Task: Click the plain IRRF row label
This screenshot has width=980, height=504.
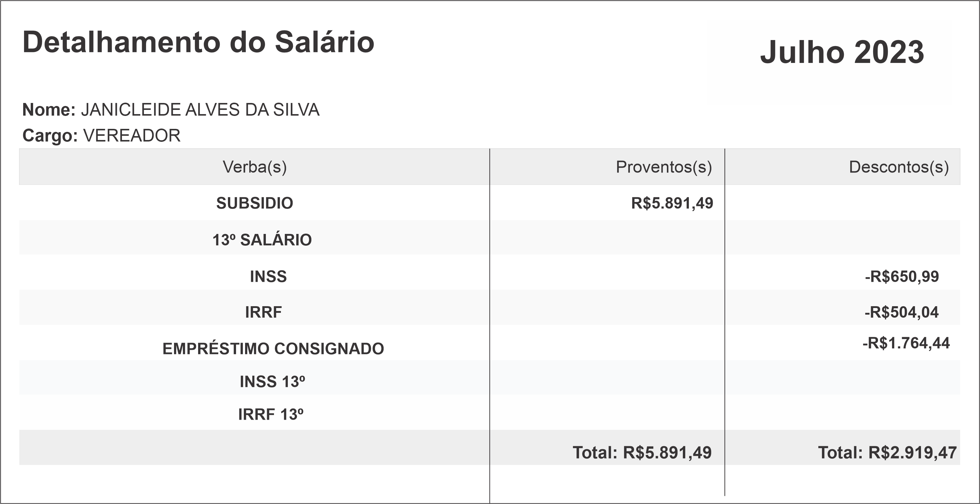Action: (263, 312)
